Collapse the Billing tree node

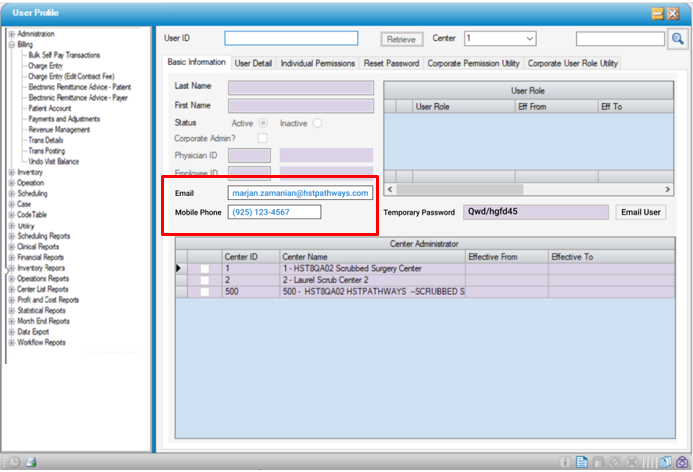[11, 45]
